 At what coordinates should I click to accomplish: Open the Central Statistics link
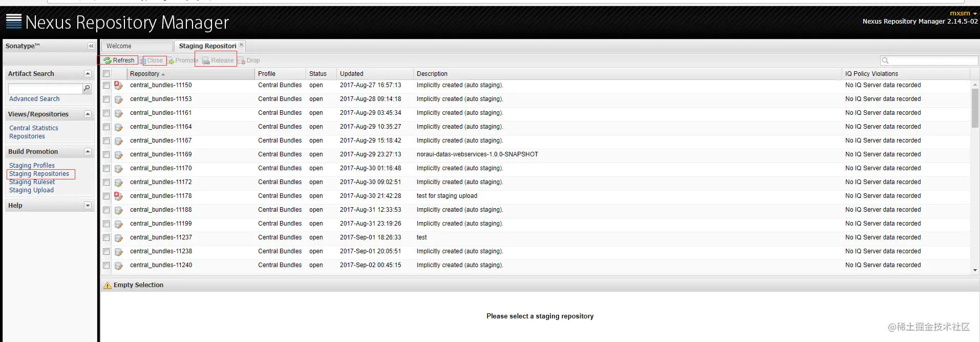point(34,128)
